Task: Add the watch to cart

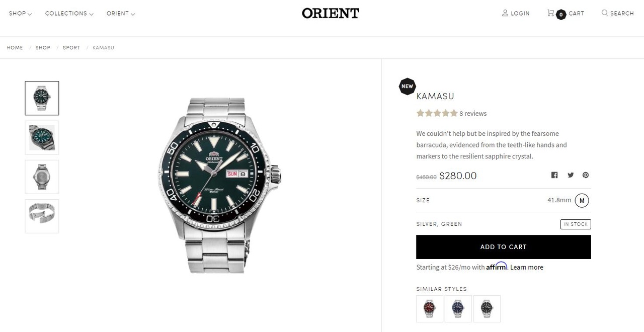Action: point(503,247)
